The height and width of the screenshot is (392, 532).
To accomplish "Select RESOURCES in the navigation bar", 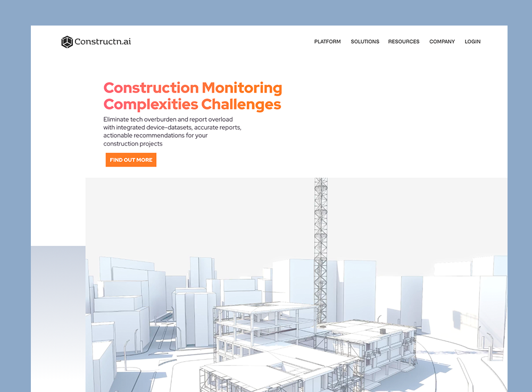I will pos(404,41).
